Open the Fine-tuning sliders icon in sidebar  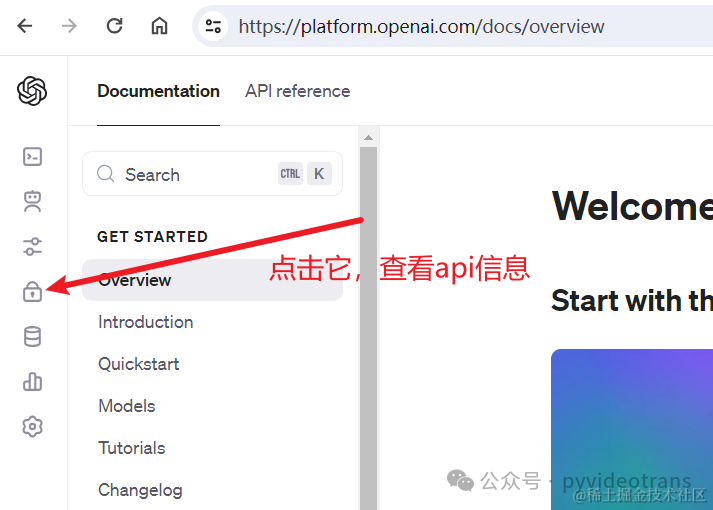tap(32, 246)
